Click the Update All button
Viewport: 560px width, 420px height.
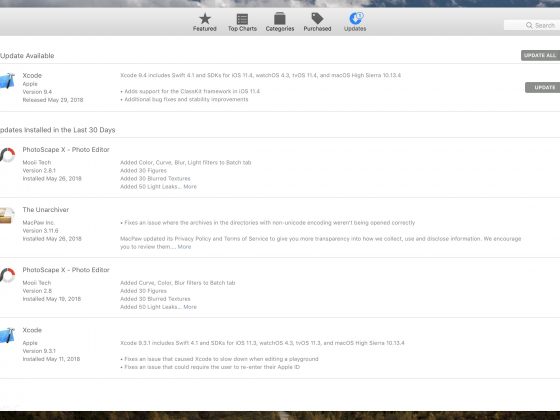[x=540, y=55]
